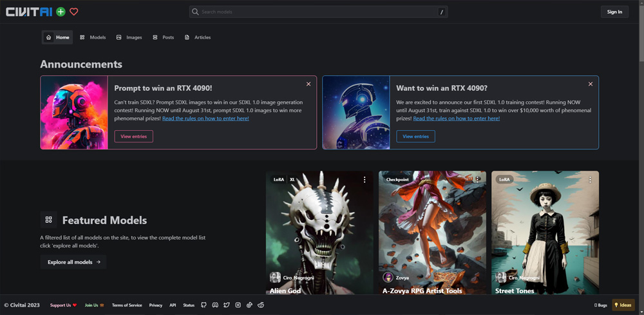Open the TikTok icon in footer
Image resolution: width=644 pixels, height=315 pixels.
[x=249, y=305]
